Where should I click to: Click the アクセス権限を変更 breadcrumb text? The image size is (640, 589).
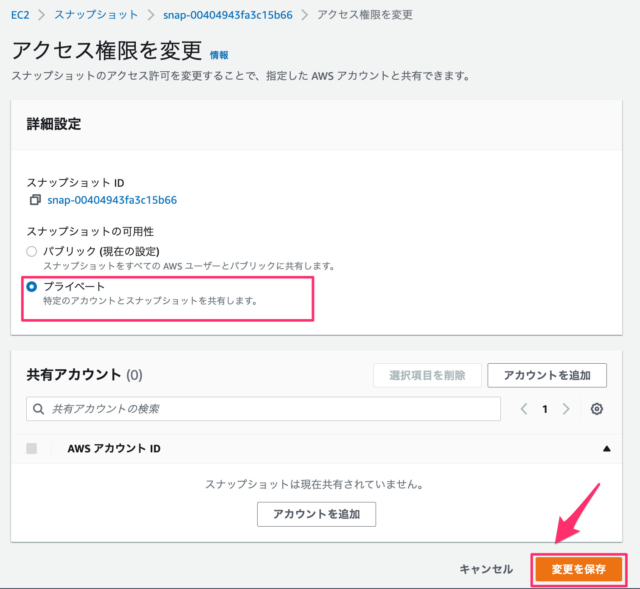click(365, 15)
